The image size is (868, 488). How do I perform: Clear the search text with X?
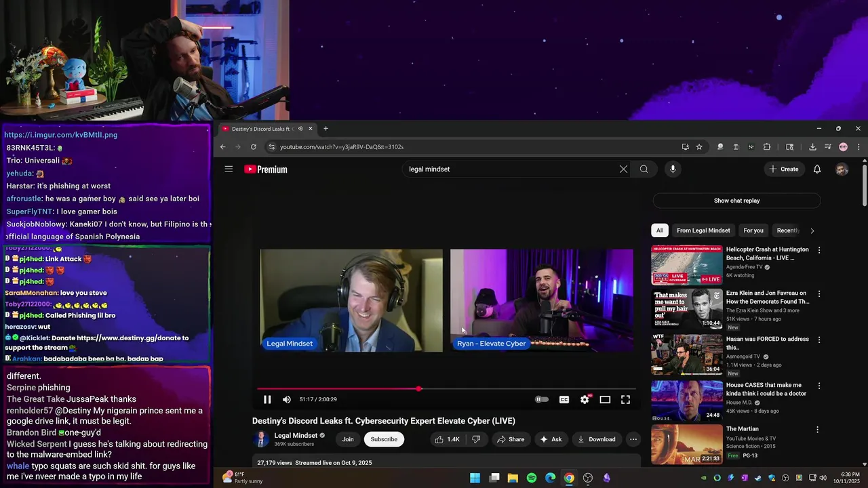coord(623,169)
